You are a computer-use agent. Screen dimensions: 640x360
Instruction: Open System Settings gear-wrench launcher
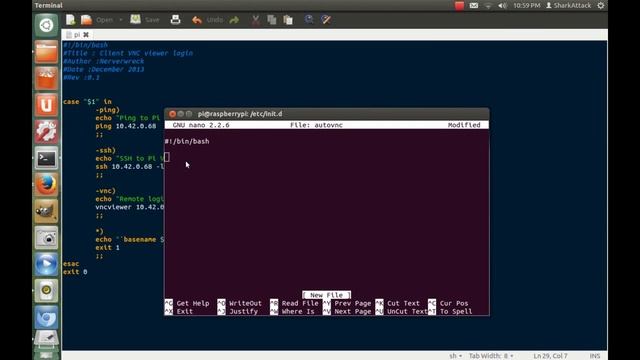coord(46,132)
